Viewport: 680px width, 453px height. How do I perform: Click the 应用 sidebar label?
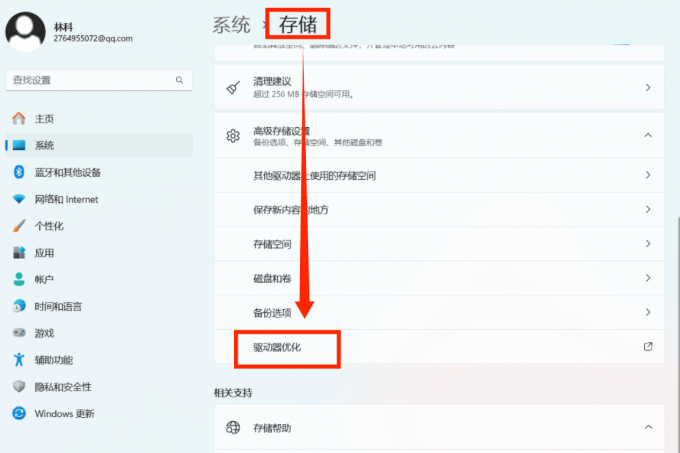click(x=44, y=253)
